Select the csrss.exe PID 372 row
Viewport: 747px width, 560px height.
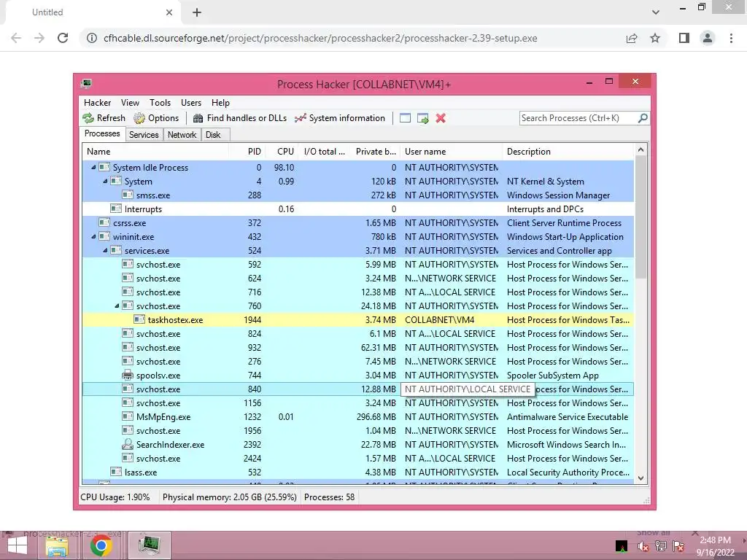coord(357,222)
